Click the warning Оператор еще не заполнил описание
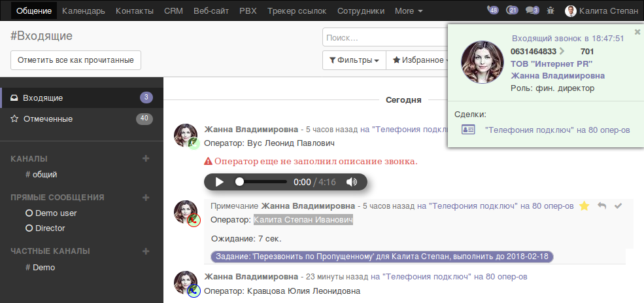644x303 pixels. (311, 162)
